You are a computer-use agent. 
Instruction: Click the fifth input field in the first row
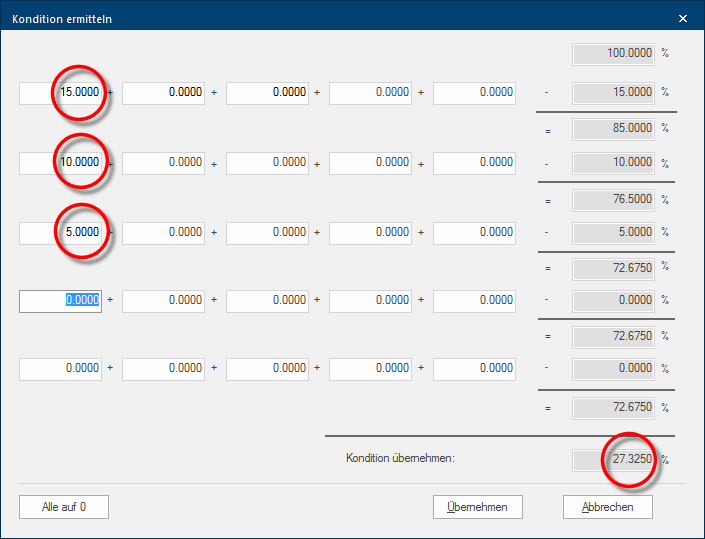[x=474, y=93]
